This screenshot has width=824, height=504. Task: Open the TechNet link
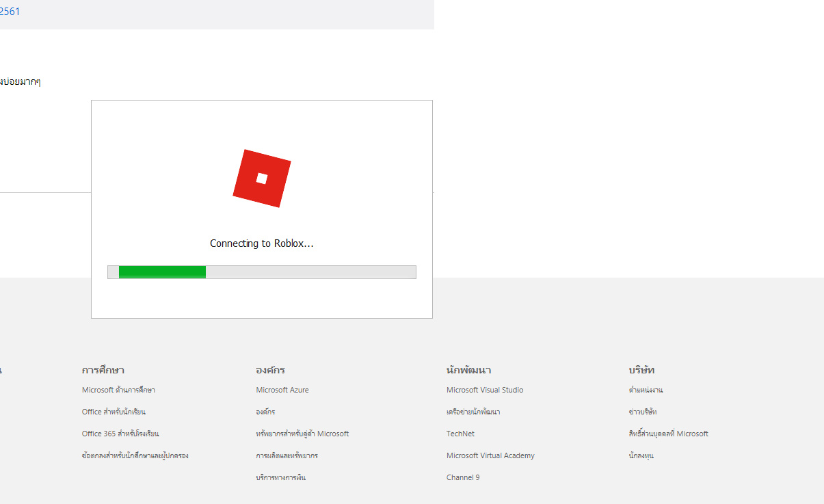coord(460,434)
